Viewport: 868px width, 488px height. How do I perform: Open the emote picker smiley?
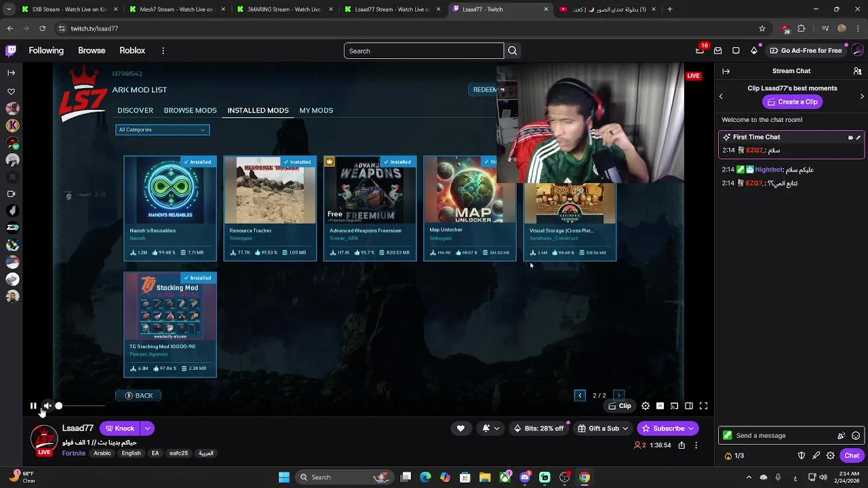(x=856, y=436)
